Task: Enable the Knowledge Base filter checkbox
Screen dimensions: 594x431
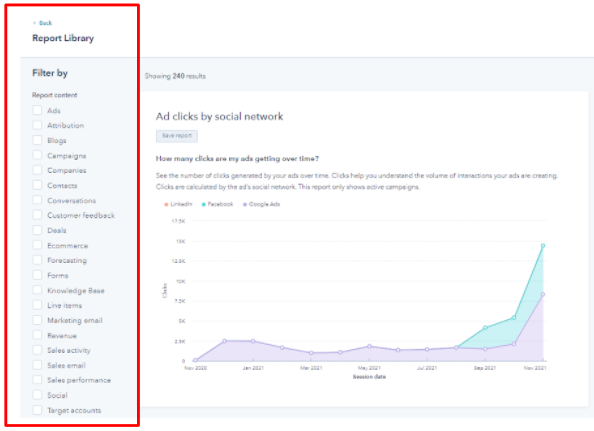Action: 37,290
